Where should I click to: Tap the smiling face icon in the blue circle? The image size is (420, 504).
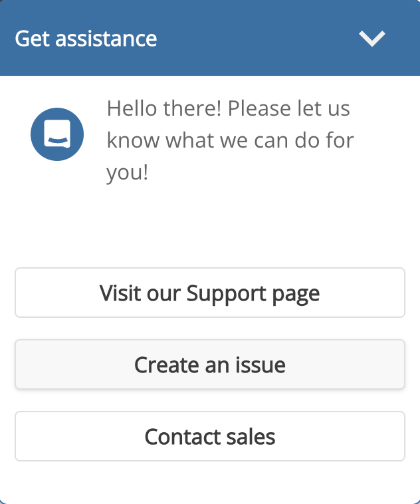coord(57,134)
